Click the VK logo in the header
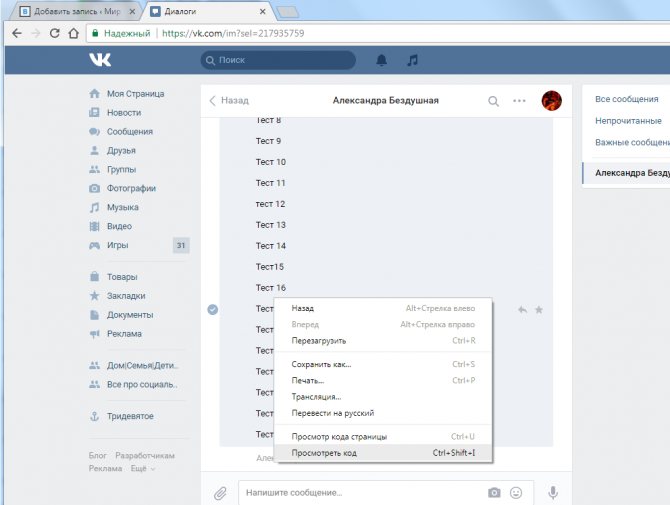670x505 pixels. [x=100, y=60]
